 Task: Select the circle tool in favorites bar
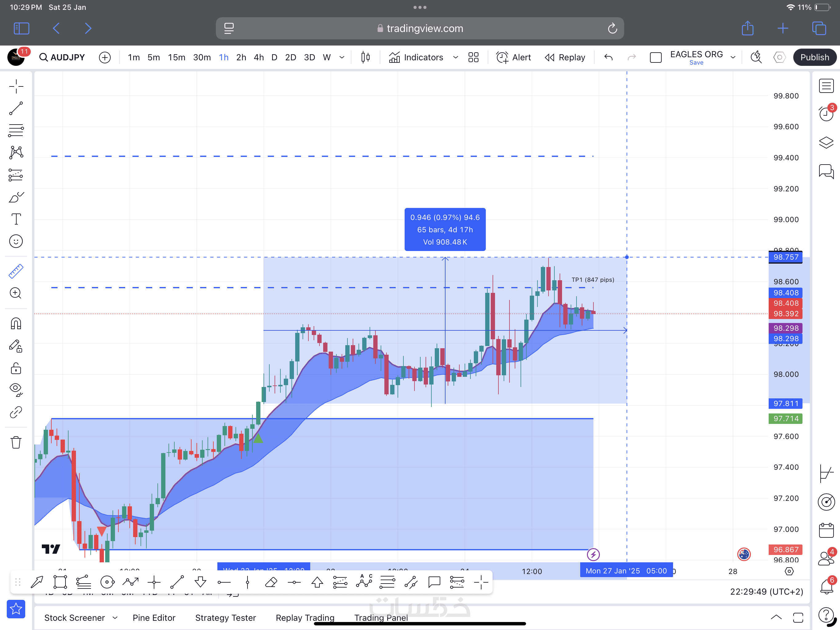(x=107, y=582)
